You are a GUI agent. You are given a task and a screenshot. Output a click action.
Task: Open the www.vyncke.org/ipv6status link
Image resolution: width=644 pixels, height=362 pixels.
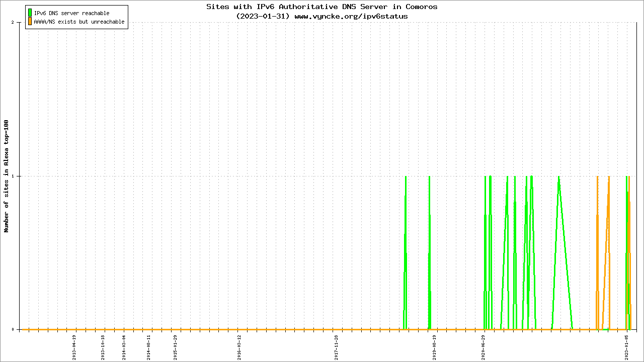351,16
